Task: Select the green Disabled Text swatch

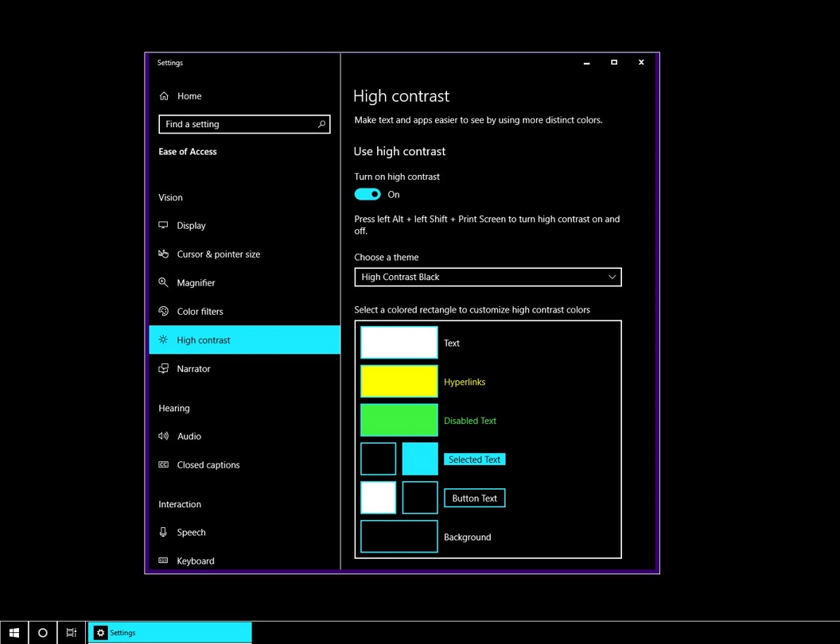Action: (x=399, y=421)
